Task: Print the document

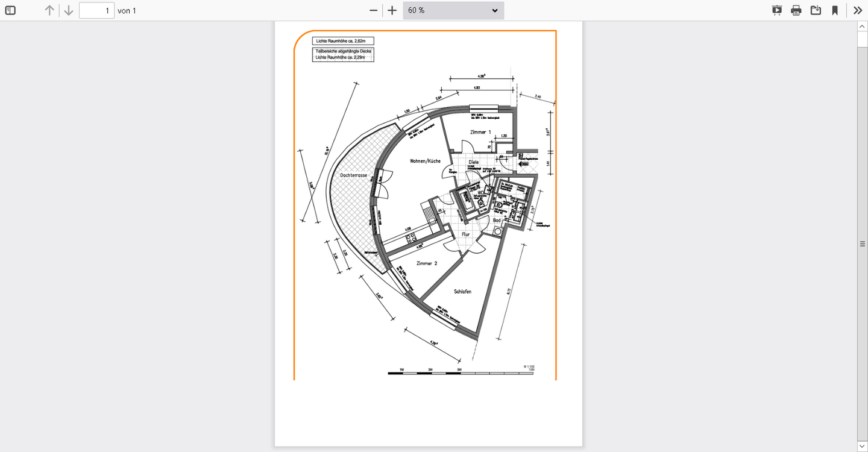Action: [x=796, y=10]
